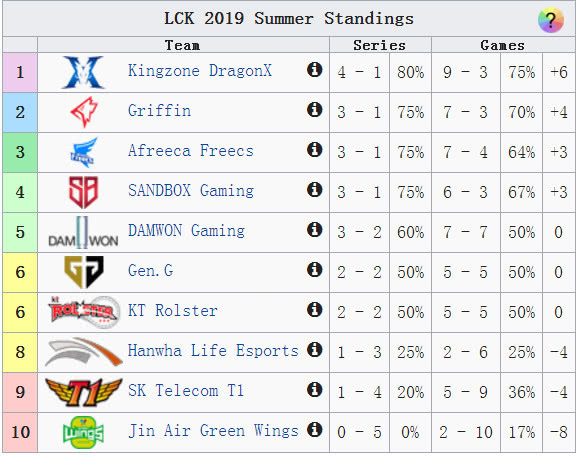Open the Afreeca Freecs team page link
This screenshot has width=580, height=456.
(191, 151)
